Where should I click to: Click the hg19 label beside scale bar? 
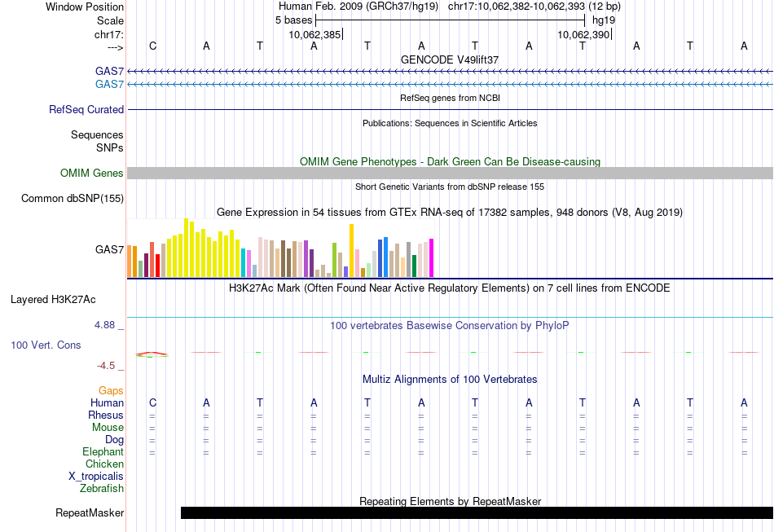[604, 20]
